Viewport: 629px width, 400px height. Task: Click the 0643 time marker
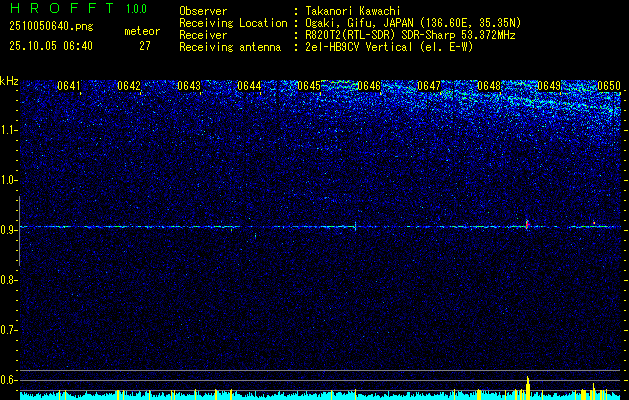click(x=189, y=86)
